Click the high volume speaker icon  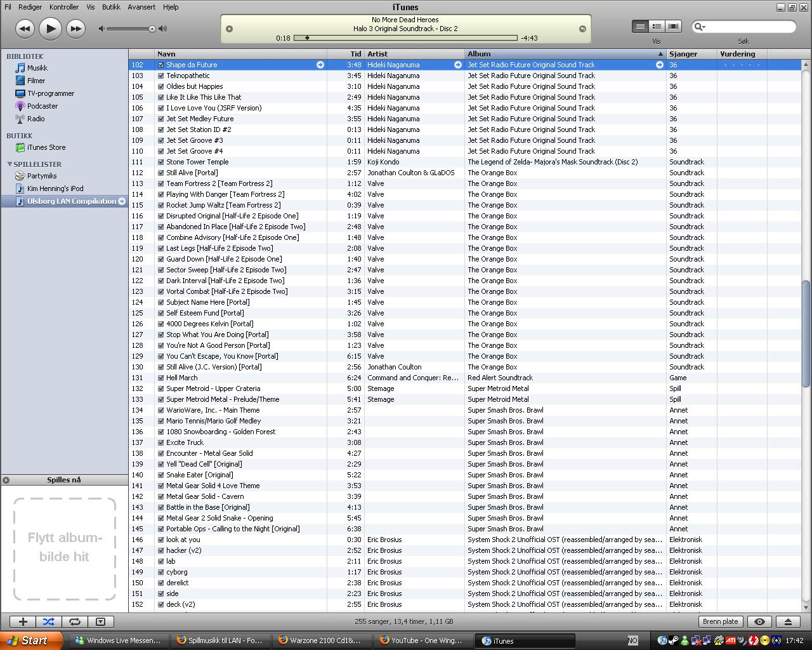coord(163,29)
